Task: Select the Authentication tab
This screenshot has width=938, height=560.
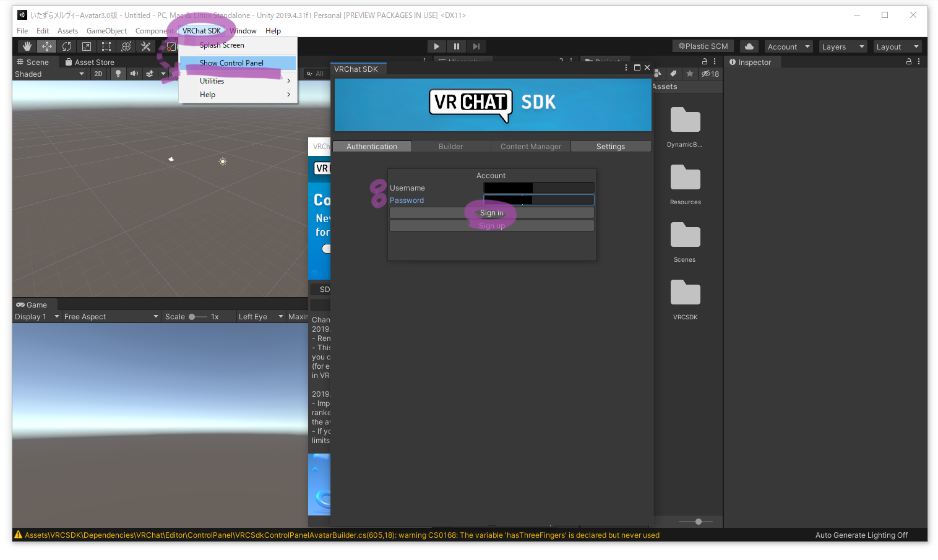Action: pyautogui.click(x=372, y=146)
